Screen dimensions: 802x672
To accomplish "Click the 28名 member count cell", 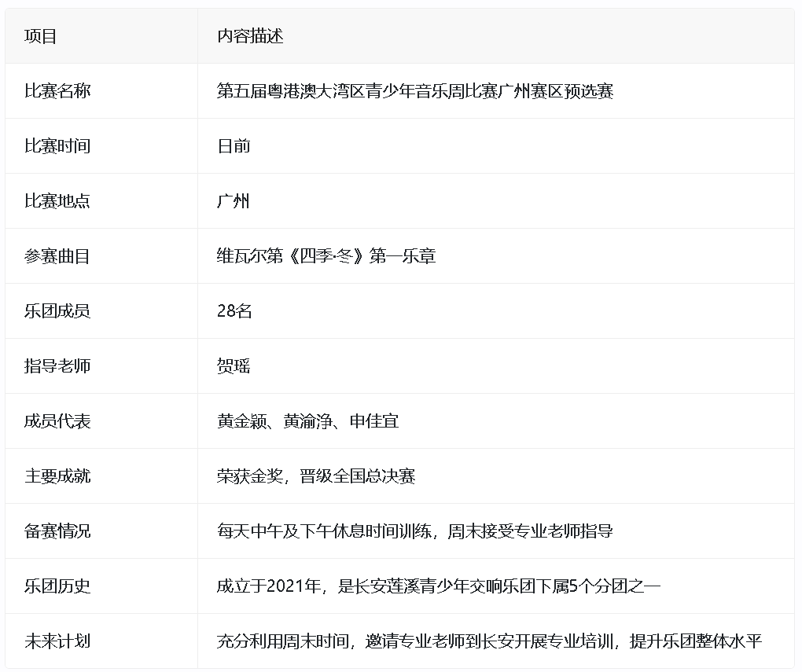I will tap(234, 311).
